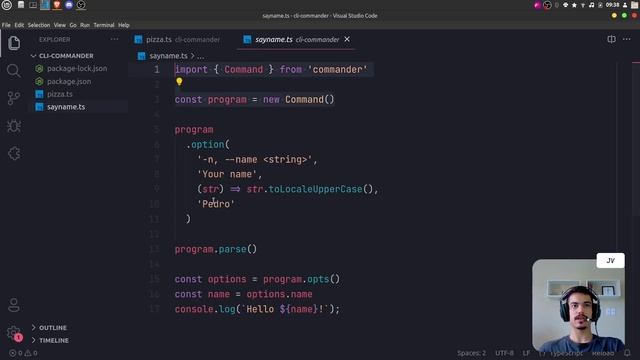Open the Run and Debug view
Image resolution: width=640 pixels, height=360 pixels.
(14, 126)
